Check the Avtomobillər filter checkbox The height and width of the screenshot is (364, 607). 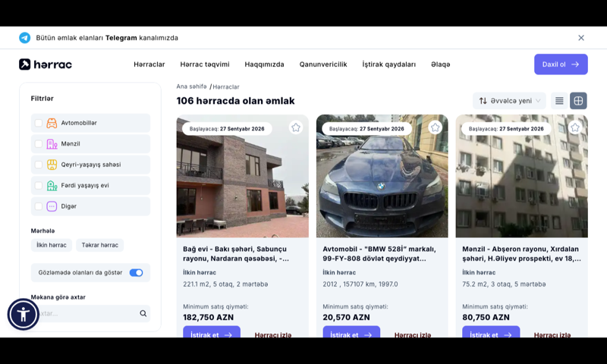(x=39, y=123)
